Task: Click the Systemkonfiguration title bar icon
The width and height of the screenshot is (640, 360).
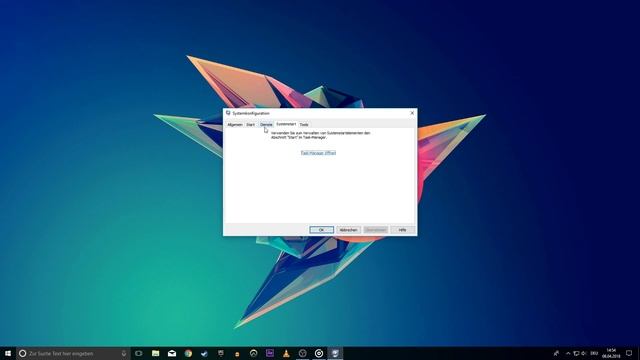Action: tap(228, 113)
